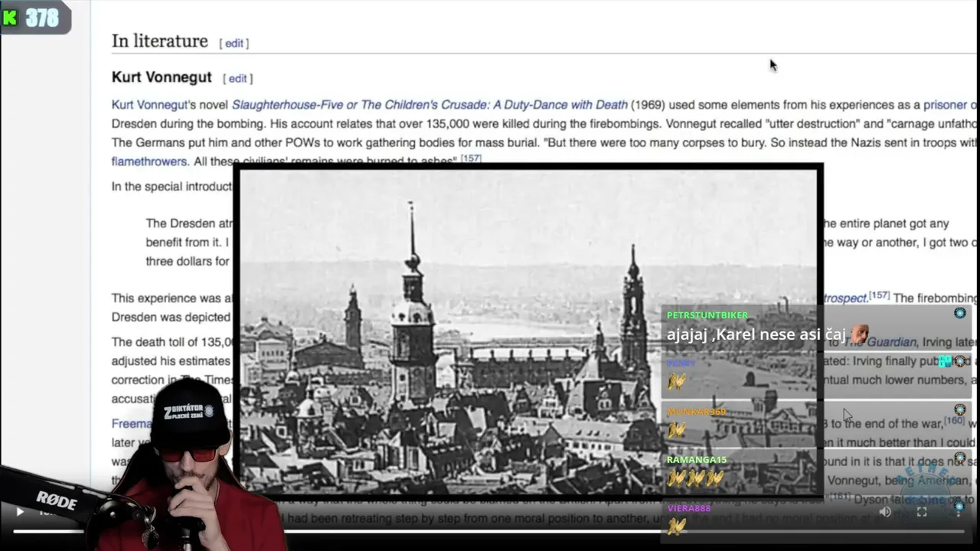
Task: Open citation 160 after end of the war
Action: click(954, 420)
